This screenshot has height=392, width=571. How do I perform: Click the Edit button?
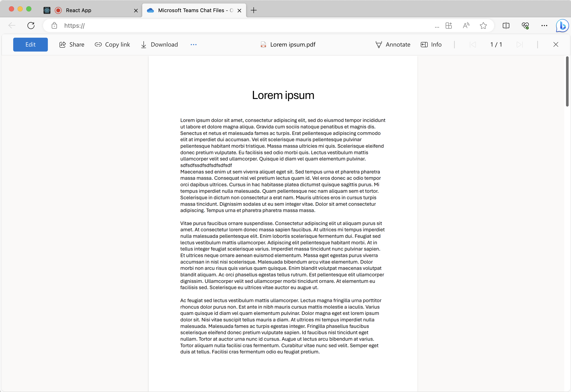tap(30, 44)
